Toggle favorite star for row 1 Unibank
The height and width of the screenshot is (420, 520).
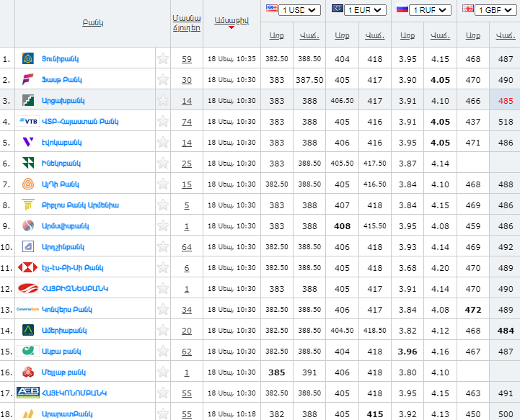click(x=163, y=58)
